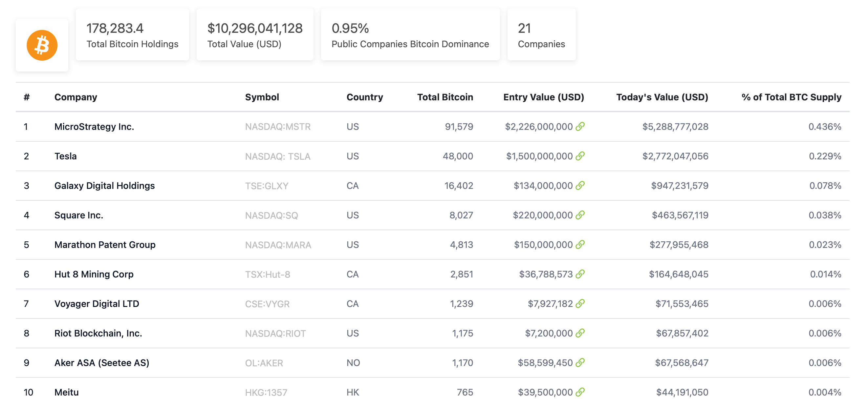Select the Total Bitcoin Holdings stat card
The image size is (868, 406).
pyautogui.click(x=132, y=35)
